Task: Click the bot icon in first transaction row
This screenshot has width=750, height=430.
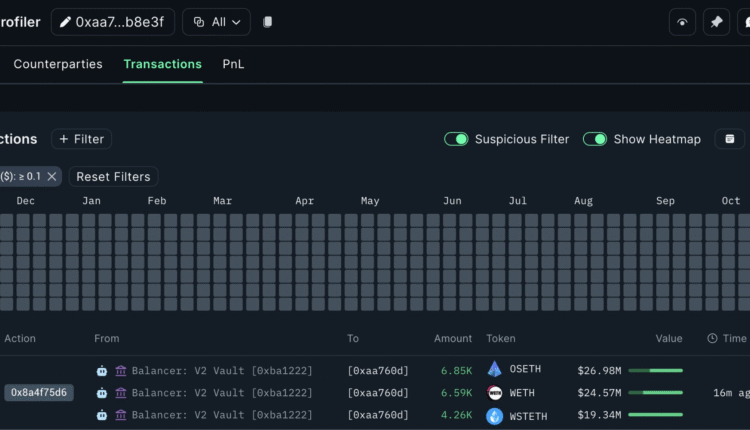Action: click(x=101, y=370)
